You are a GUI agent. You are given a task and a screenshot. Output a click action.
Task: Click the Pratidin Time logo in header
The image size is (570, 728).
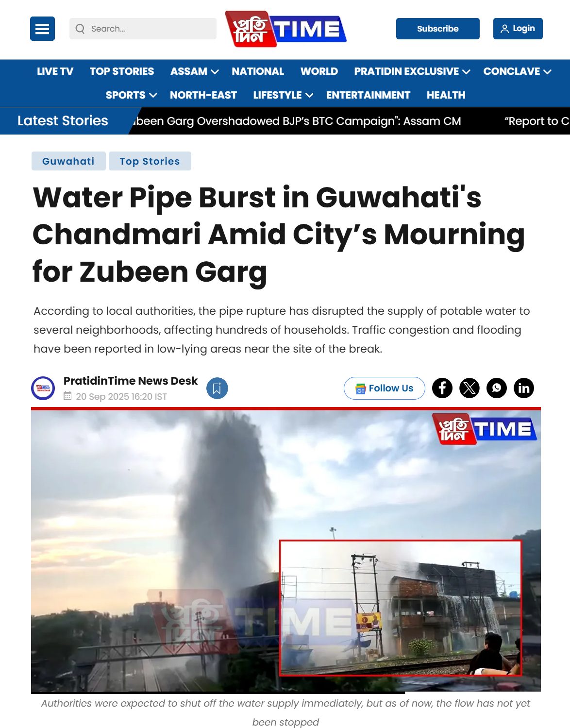click(x=285, y=29)
